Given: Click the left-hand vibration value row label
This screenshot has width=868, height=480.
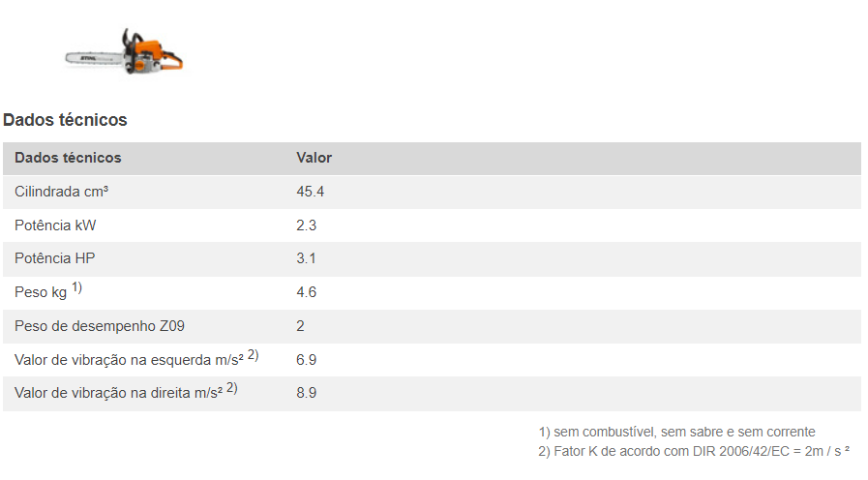Looking at the screenshot, I should pyautogui.click(x=129, y=360).
